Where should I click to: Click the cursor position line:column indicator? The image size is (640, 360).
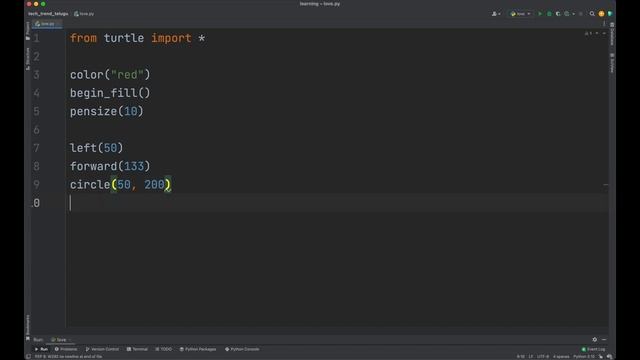click(520, 357)
